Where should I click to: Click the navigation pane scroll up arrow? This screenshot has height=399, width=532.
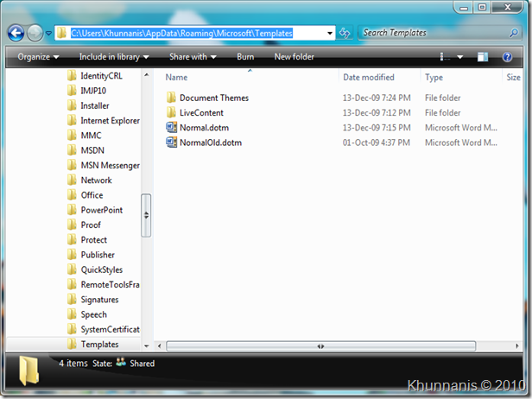146,75
